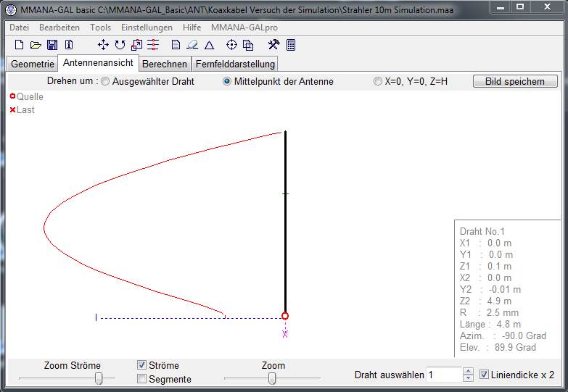Open an antenna file with folder icon
Viewport: 568px width, 392px height.
point(36,45)
